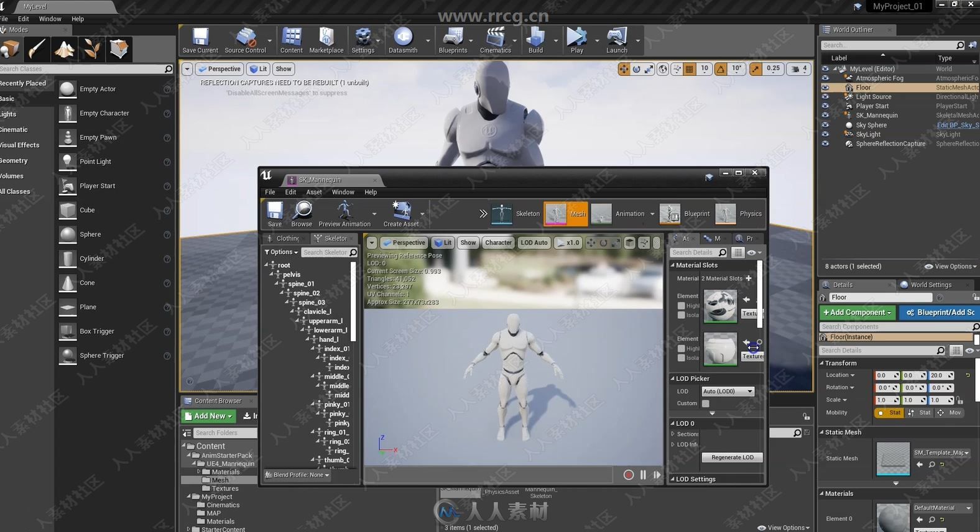Viewport: 980px width, 532px height.
Task: Open Blueprints toolbar icon
Action: [453, 40]
